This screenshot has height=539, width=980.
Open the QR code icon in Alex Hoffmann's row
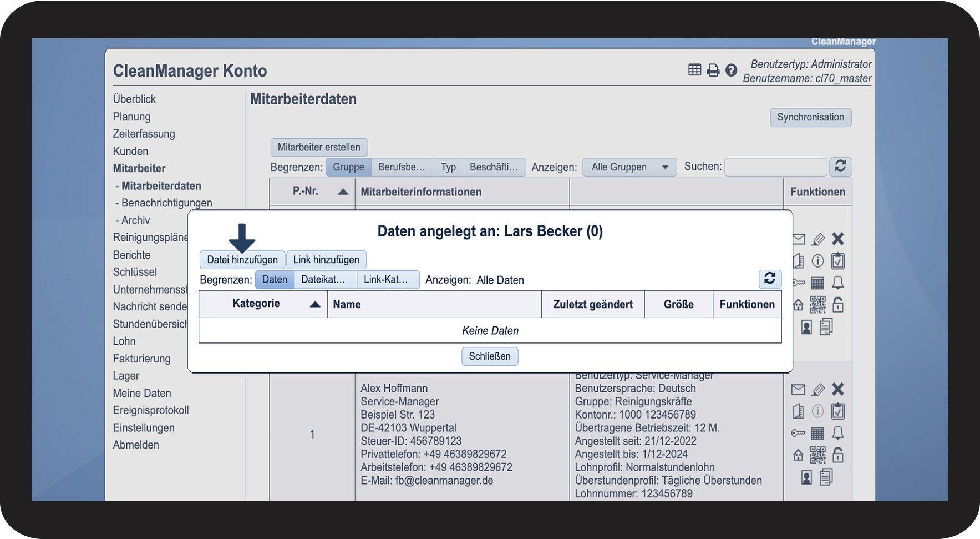(817, 455)
